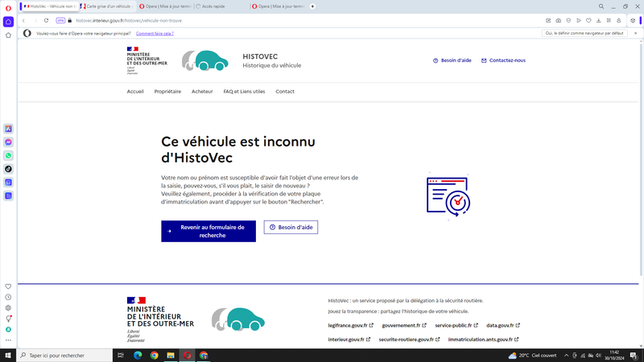Open Facebook Messenger from the sidebar
644x362 pixels.
coord(8,142)
